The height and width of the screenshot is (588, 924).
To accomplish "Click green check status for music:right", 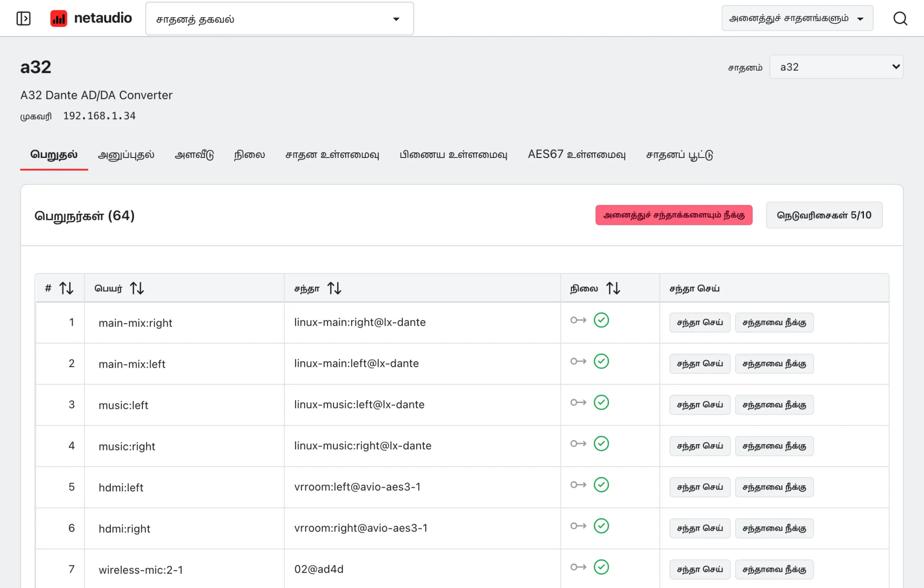I will (x=601, y=443).
